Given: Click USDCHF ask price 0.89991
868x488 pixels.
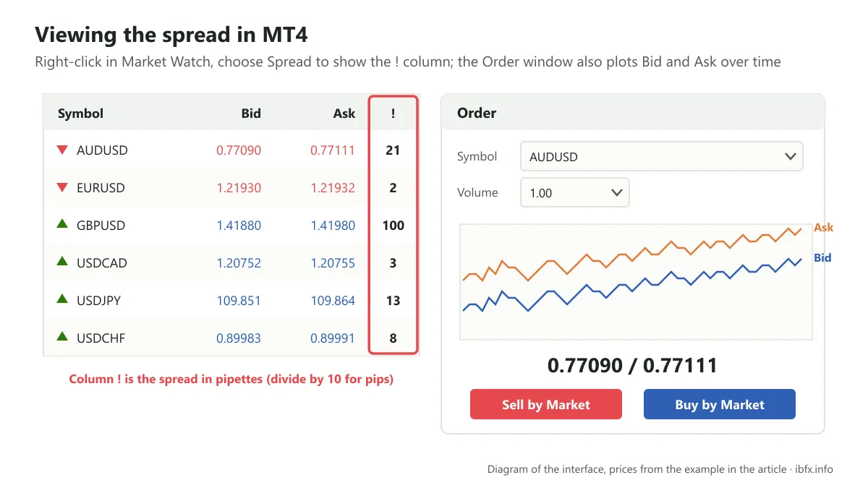Looking at the screenshot, I should pyautogui.click(x=333, y=338).
